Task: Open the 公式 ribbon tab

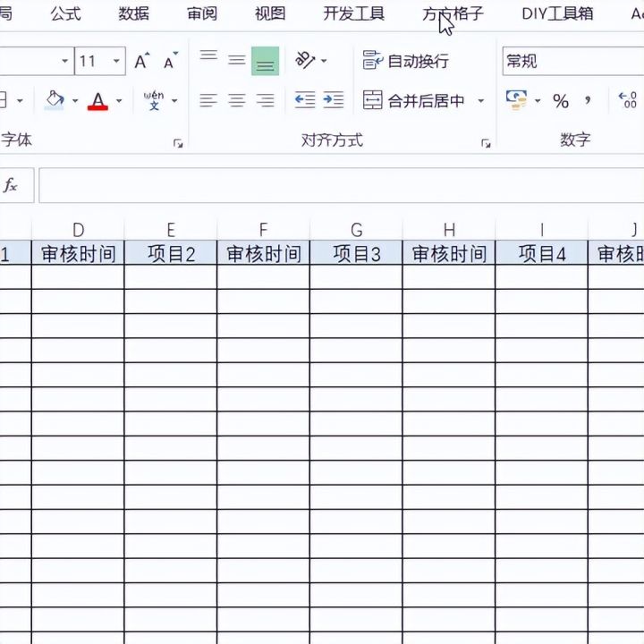Action: coord(65,14)
